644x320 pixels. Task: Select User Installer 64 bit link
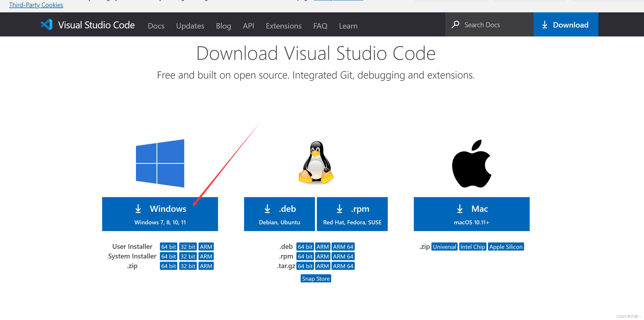coord(168,247)
